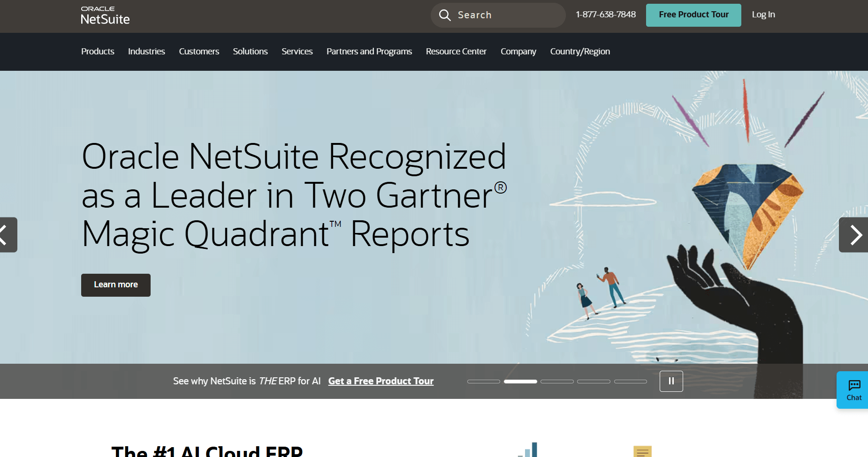Open the Country/Region selector

click(x=580, y=52)
